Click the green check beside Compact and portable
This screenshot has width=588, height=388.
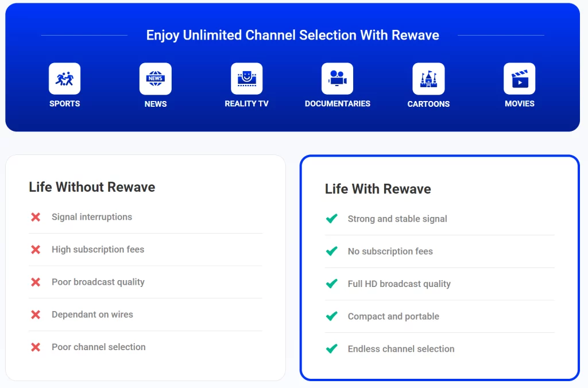coord(332,316)
